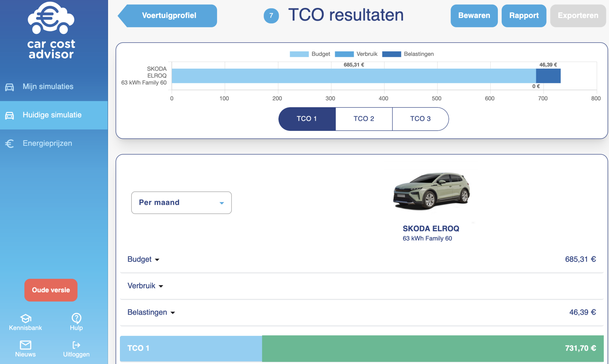Image resolution: width=609 pixels, height=364 pixels.
Task: Click the Car Cost Advisor logo
Action: 51,30
